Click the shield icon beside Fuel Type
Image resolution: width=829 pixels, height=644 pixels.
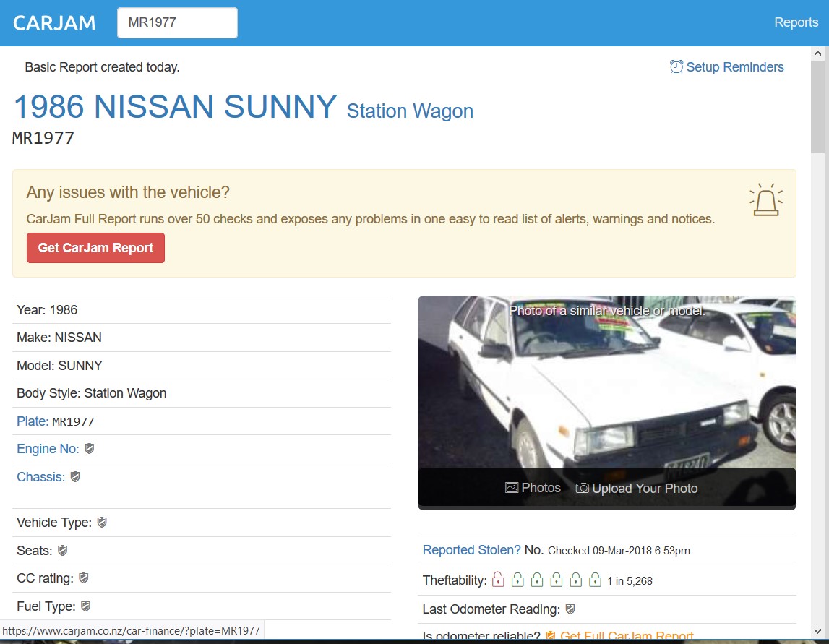tap(86, 606)
